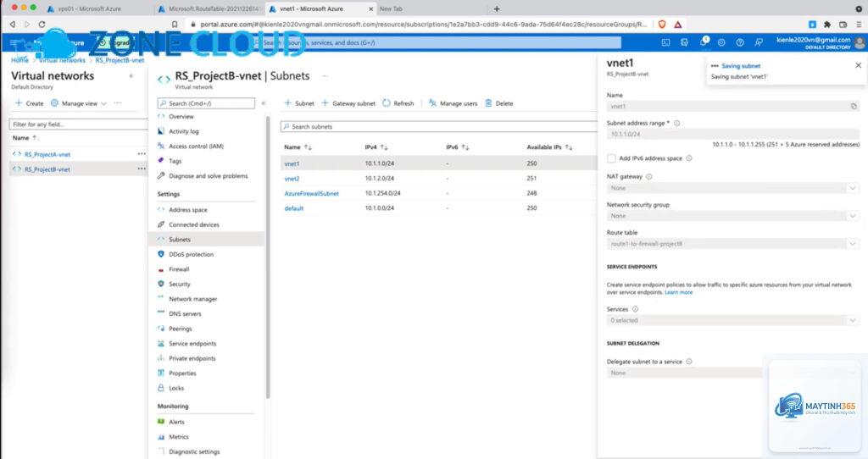
Task: Click the Alerts icon under Monitoring
Action: pos(161,422)
